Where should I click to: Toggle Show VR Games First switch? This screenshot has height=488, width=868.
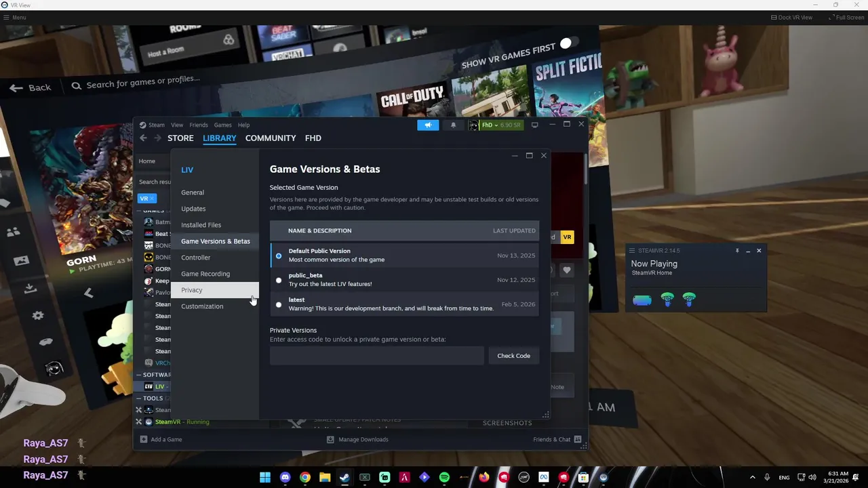(x=568, y=43)
